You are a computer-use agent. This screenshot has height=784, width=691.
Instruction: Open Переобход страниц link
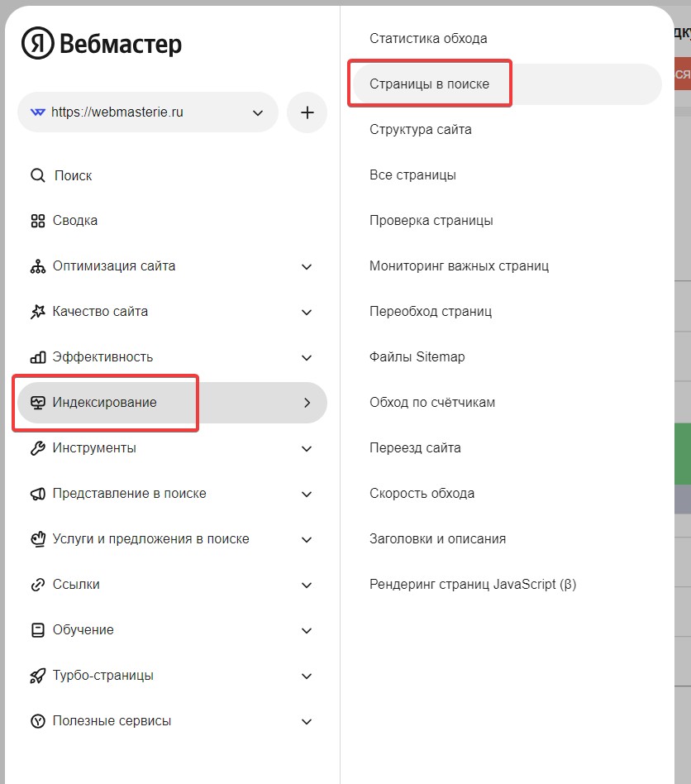click(x=430, y=312)
